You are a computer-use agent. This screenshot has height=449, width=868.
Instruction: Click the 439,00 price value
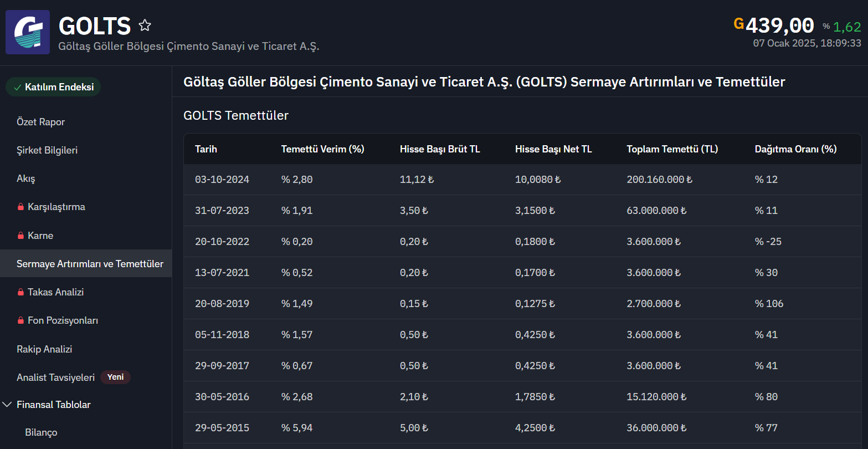pos(780,25)
